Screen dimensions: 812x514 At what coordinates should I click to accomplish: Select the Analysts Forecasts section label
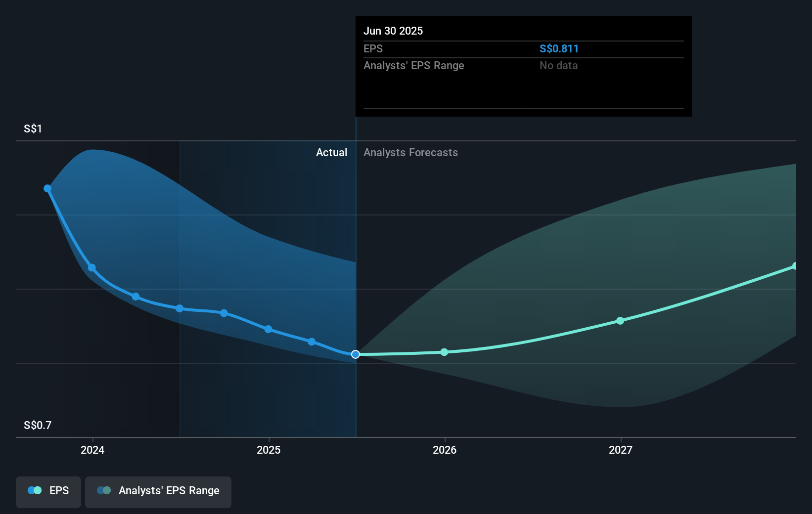(410, 152)
